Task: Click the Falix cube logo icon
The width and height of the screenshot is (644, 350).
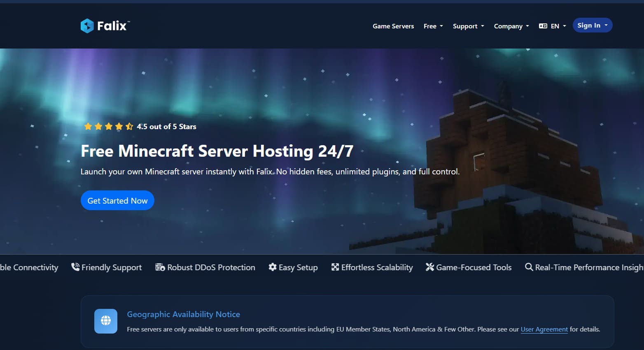Action: coord(87,26)
